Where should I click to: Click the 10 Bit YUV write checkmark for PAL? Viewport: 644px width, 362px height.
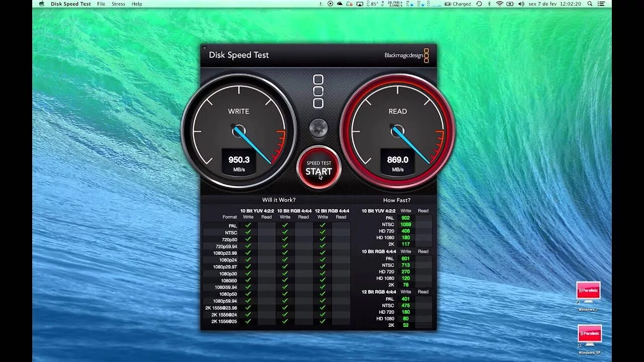[x=248, y=226]
